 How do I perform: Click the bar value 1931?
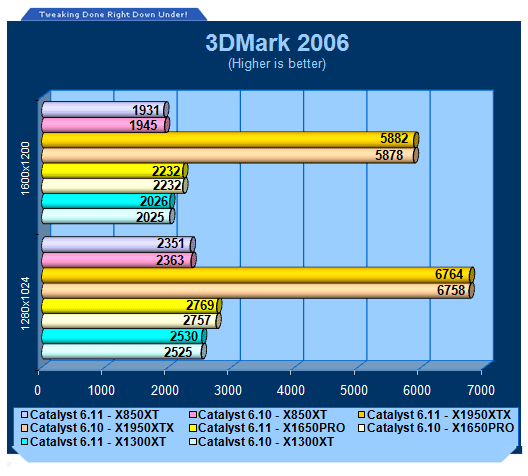pyautogui.click(x=145, y=110)
